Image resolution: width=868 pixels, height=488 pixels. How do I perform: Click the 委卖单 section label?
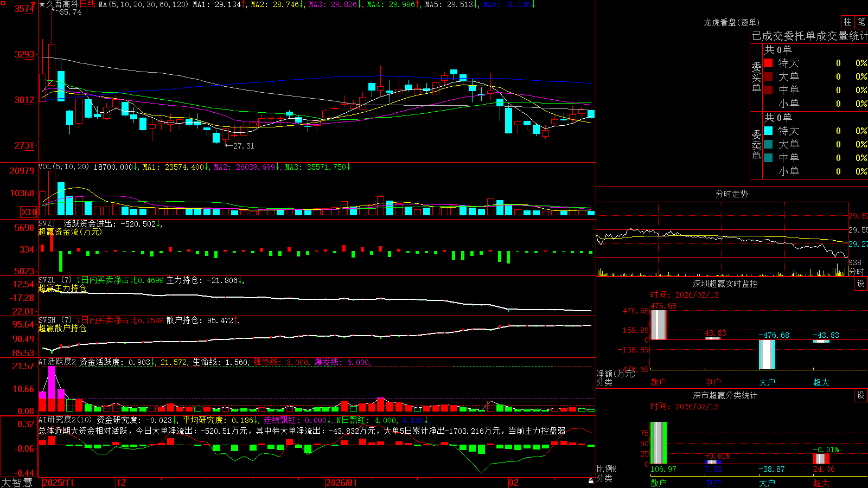pyautogui.click(x=756, y=145)
